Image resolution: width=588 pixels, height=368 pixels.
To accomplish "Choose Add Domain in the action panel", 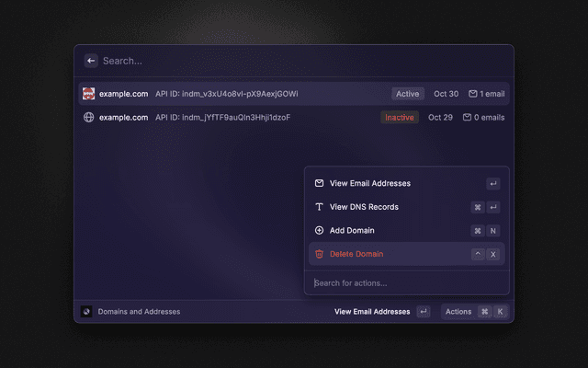I will [352, 231].
